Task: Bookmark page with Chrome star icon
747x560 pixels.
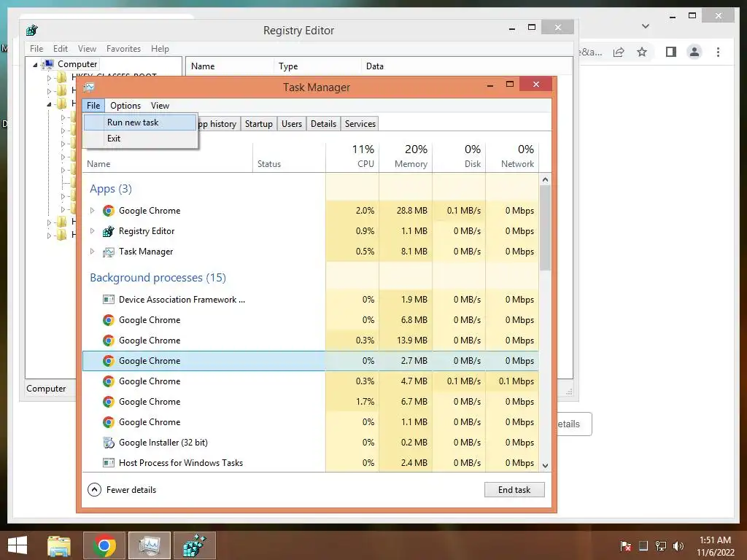Action: click(642, 52)
